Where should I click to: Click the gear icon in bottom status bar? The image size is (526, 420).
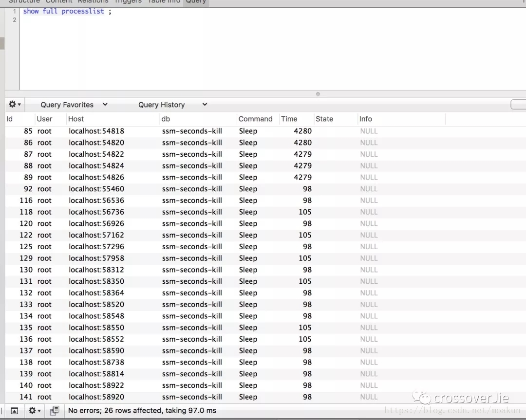pyautogui.click(x=34, y=410)
